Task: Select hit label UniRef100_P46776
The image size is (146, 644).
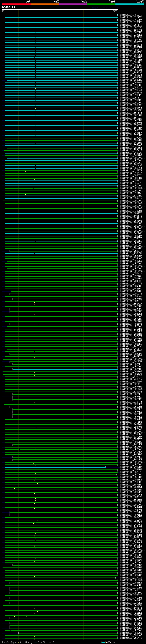Action: (x=131, y=183)
